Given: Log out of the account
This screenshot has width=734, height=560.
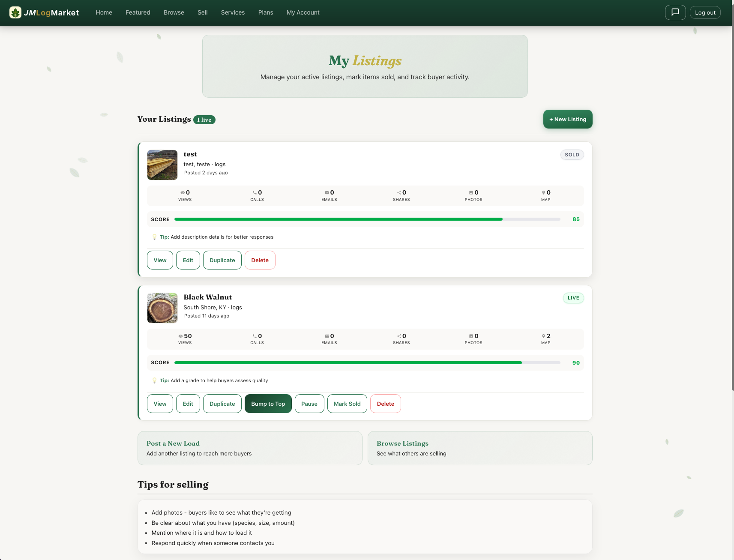Looking at the screenshot, I should 705,12.
